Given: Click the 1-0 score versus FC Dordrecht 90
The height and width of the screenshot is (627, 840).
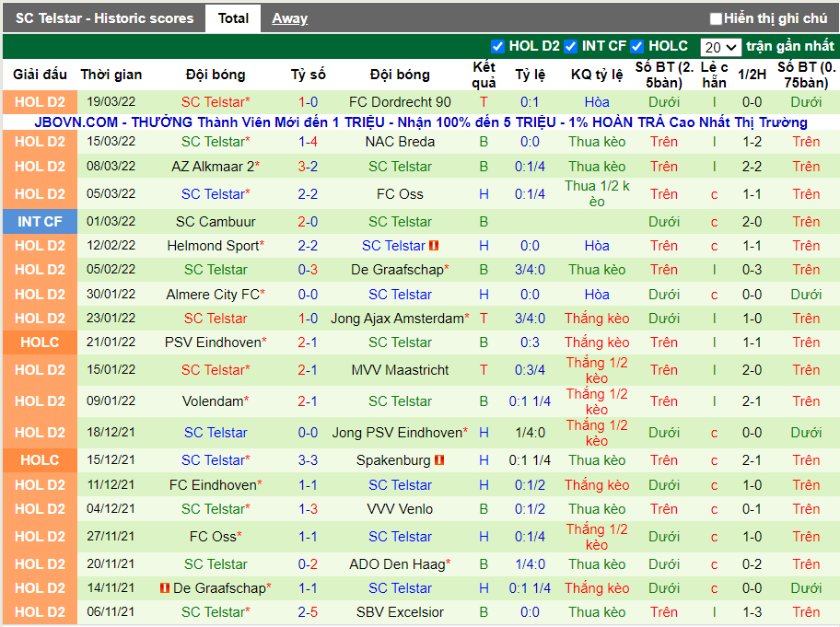Looking at the screenshot, I should click(x=308, y=102).
